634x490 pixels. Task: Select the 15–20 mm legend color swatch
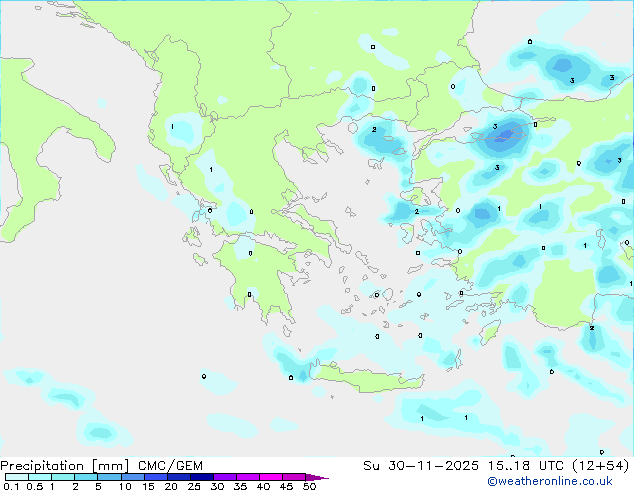coord(156,477)
